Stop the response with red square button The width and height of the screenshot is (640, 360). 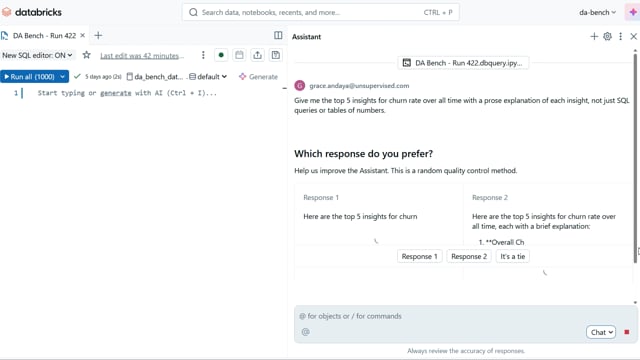(x=627, y=332)
